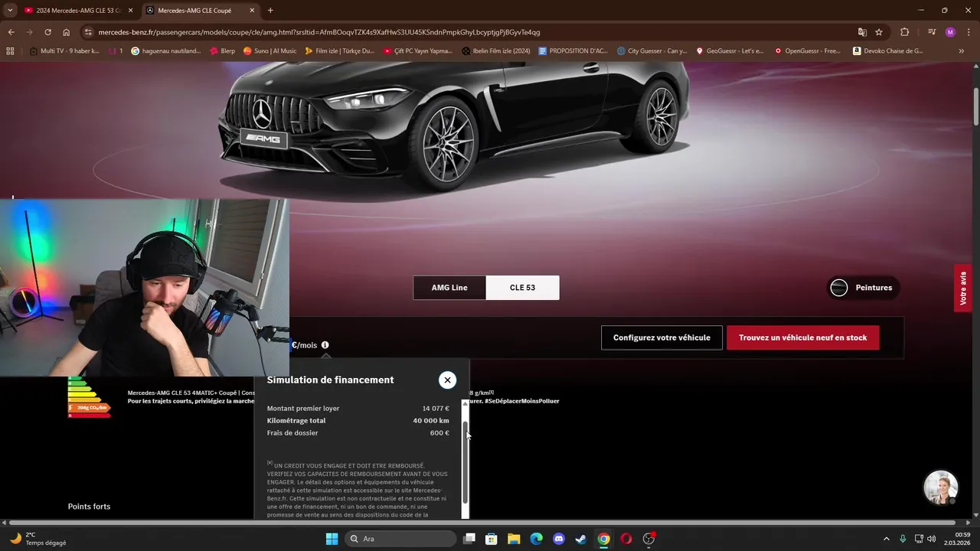Open haguenau nautiland bookmark
Screen dimensions: 980x551
[166, 51]
